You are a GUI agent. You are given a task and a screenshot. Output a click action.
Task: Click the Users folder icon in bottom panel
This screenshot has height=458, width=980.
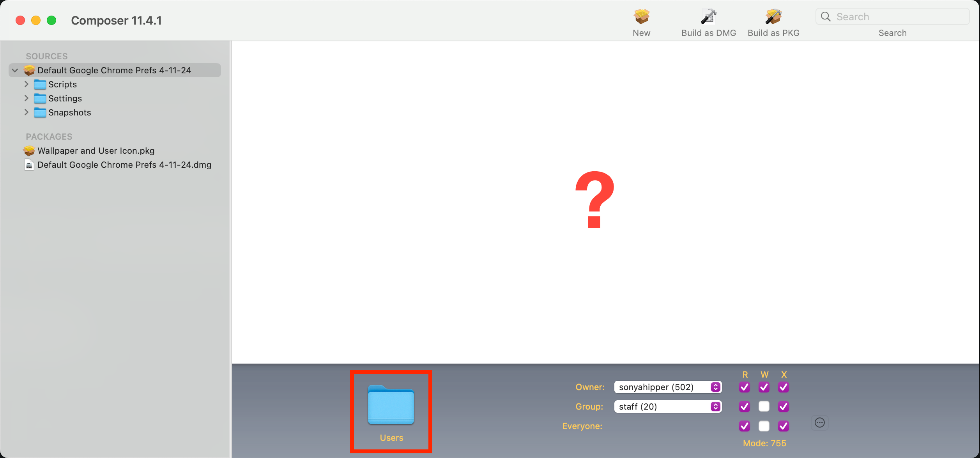click(391, 405)
